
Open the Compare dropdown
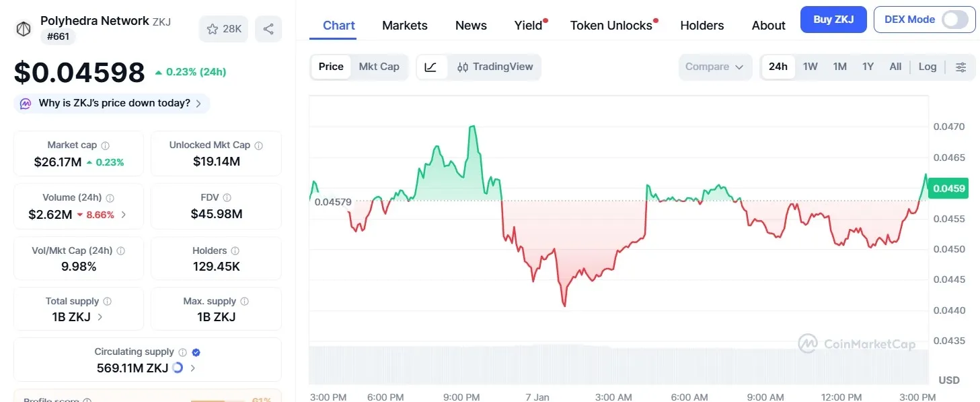point(714,67)
